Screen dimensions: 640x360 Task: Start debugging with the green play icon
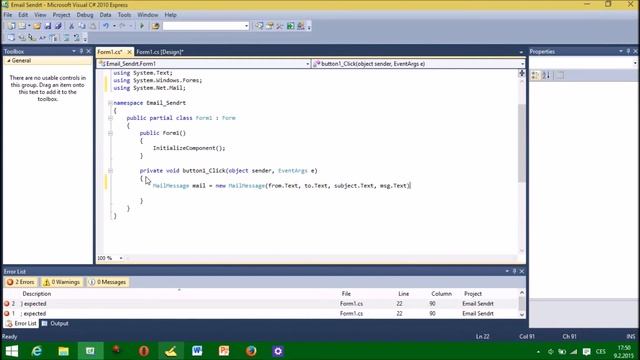pos(142,26)
